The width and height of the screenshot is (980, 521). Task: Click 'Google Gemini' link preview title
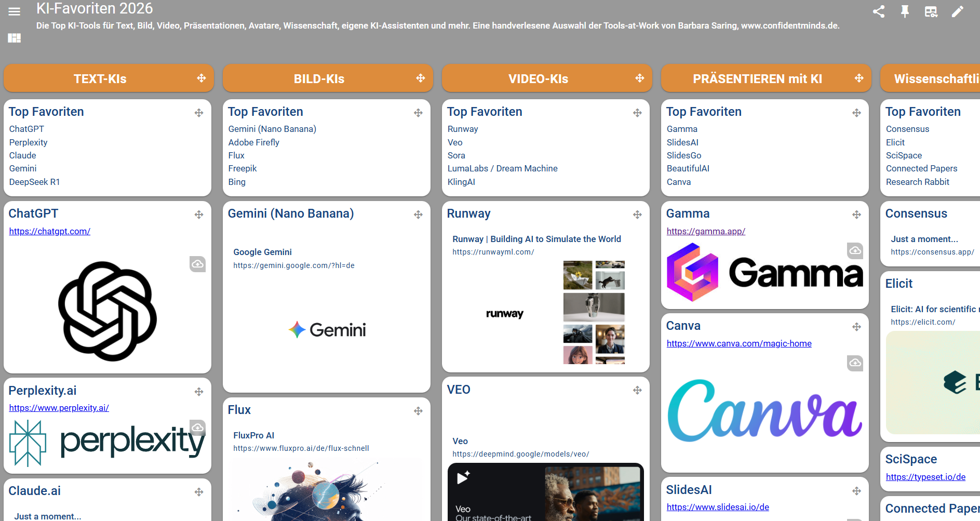pyautogui.click(x=262, y=252)
